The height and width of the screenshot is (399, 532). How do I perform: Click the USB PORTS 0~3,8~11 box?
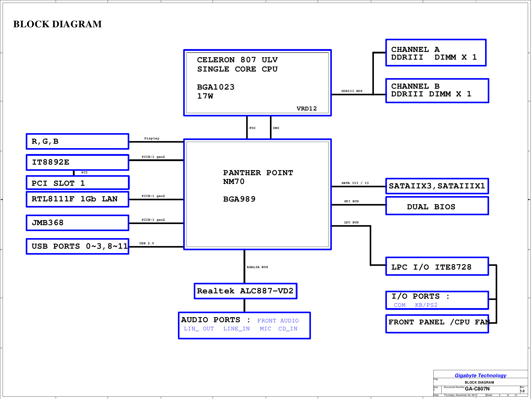(78, 246)
